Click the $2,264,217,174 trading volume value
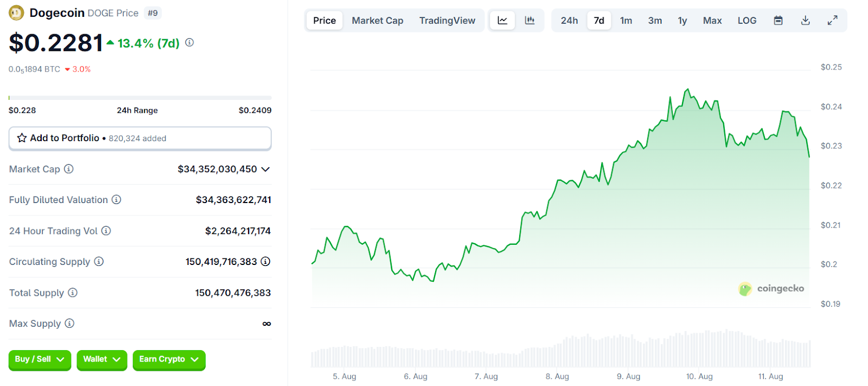 tap(238, 231)
